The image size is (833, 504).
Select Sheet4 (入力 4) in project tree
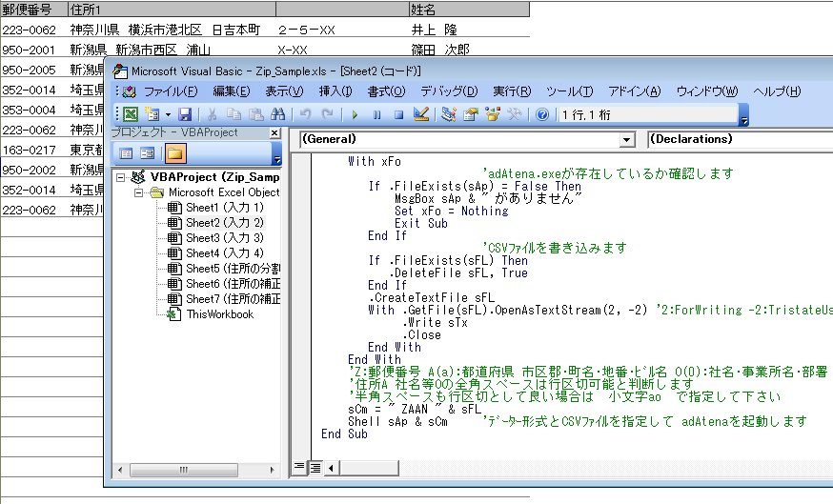(x=224, y=253)
